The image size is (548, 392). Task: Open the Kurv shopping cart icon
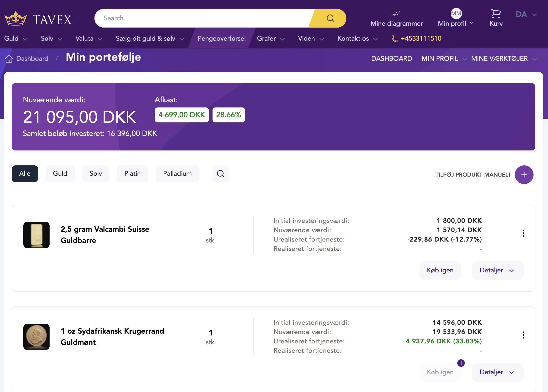tap(496, 14)
